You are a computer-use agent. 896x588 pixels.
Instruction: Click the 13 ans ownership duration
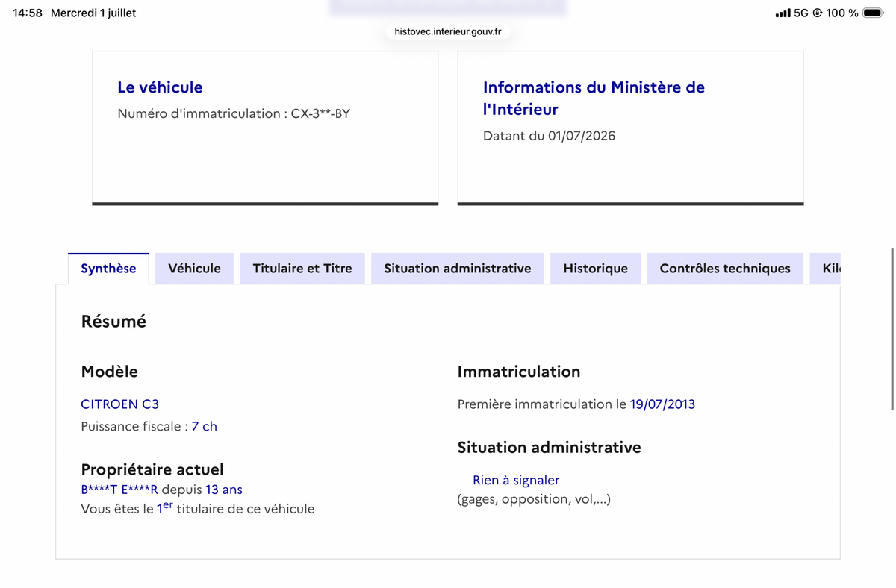[x=224, y=490]
